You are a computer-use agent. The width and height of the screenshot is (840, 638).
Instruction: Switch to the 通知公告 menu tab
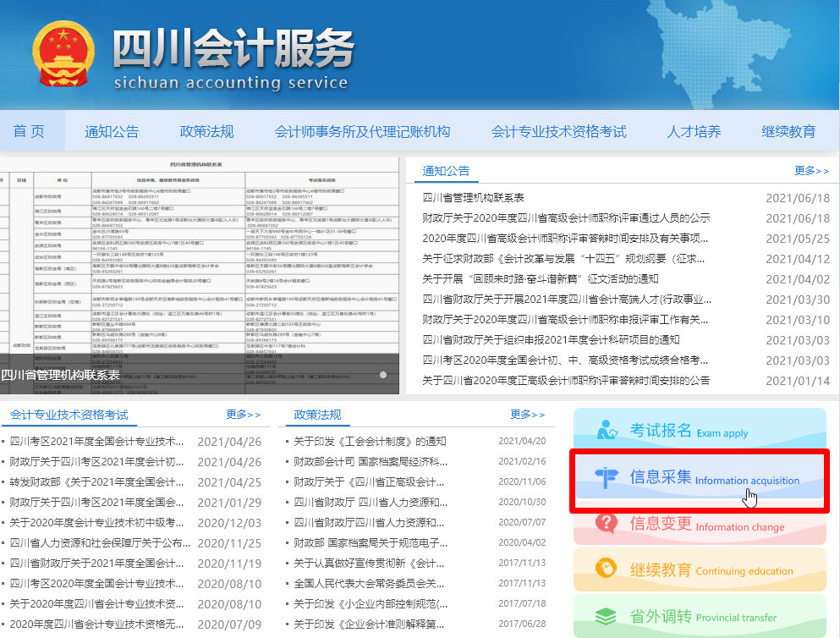point(111,129)
